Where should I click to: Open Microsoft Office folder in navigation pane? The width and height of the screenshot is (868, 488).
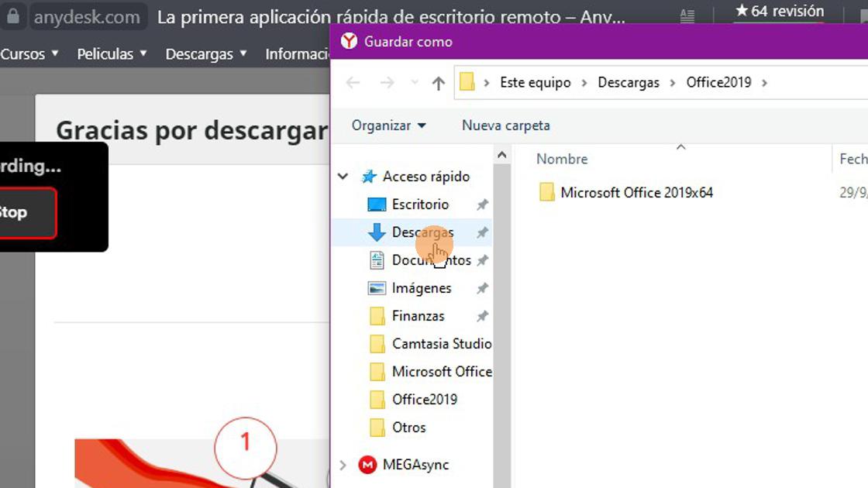[x=442, y=372]
